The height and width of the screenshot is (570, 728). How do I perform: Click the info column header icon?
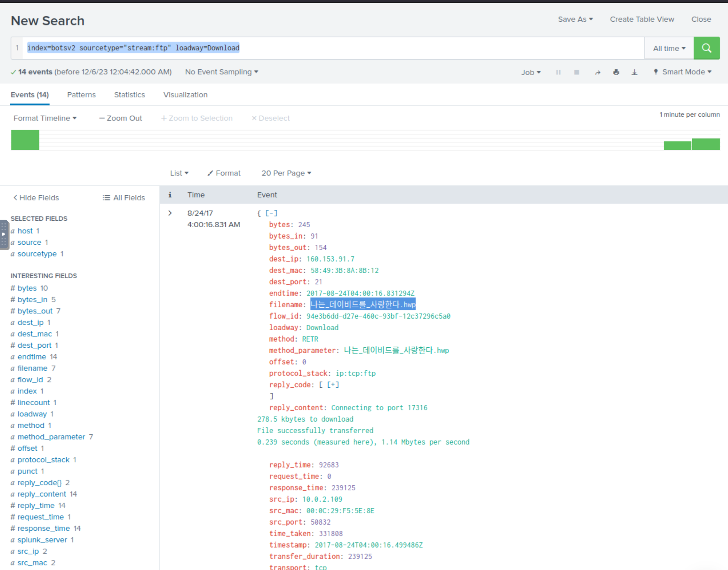click(170, 195)
